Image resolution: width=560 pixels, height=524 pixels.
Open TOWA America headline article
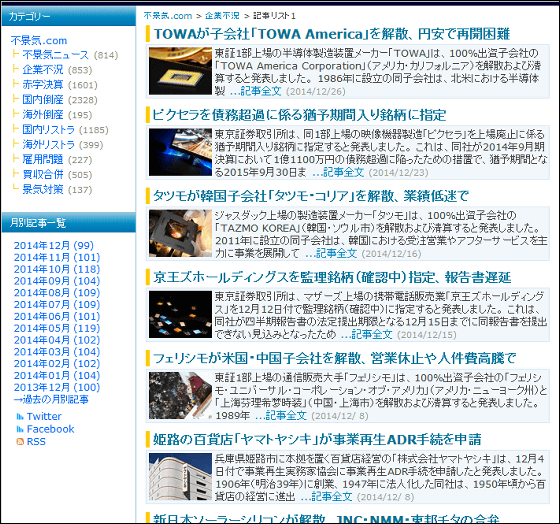coord(331,34)
